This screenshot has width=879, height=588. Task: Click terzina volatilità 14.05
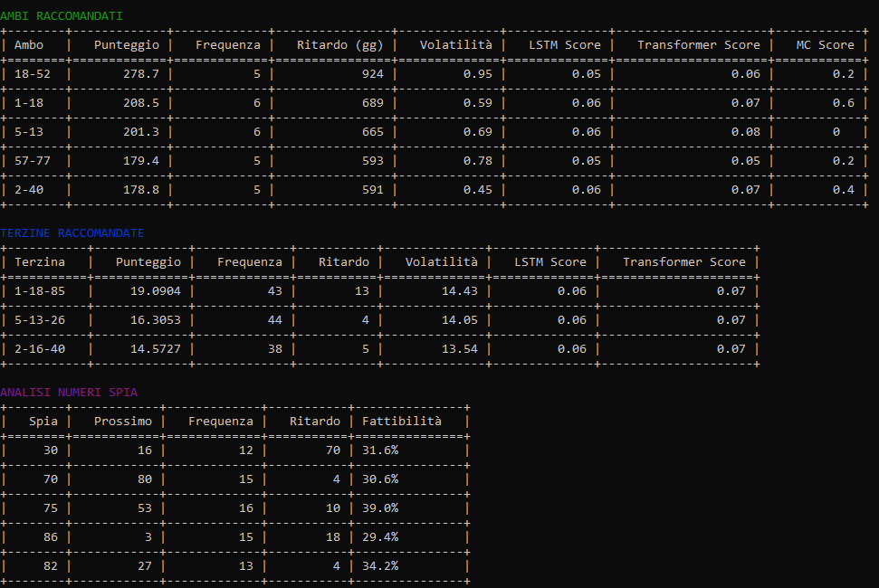(x=460, y=319)
